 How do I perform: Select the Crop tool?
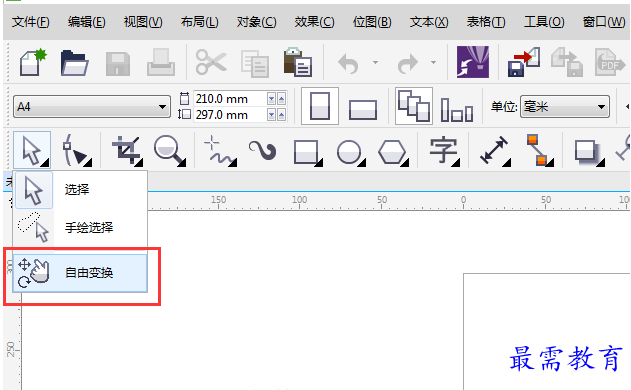(x=128, y=150)
